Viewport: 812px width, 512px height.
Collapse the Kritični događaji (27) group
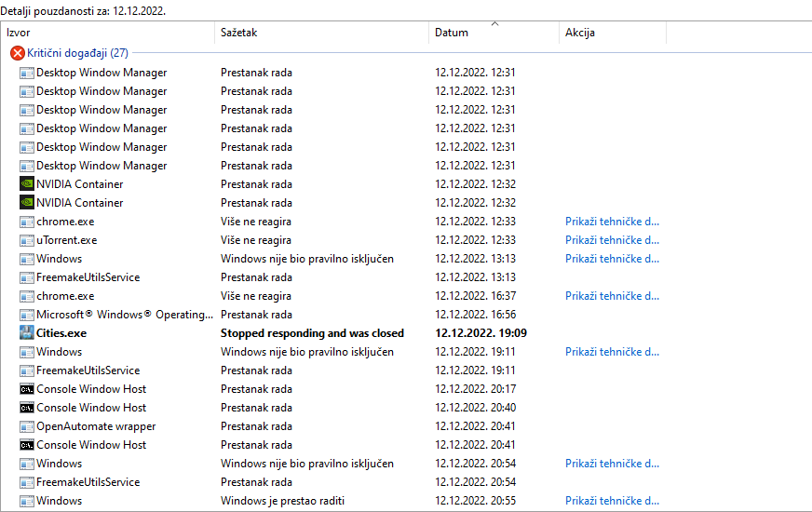click(77, 53)
